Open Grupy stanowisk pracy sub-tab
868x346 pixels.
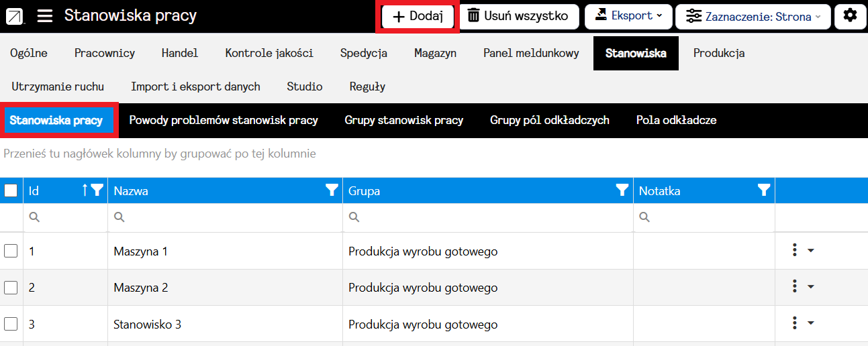point(403,121)
